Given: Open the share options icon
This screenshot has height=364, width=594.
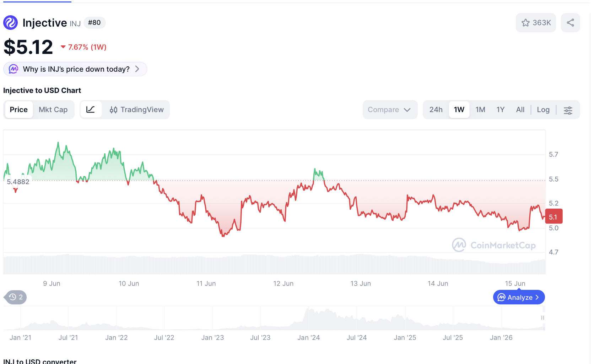Looking at the screenshot, I should click(571, 23).
